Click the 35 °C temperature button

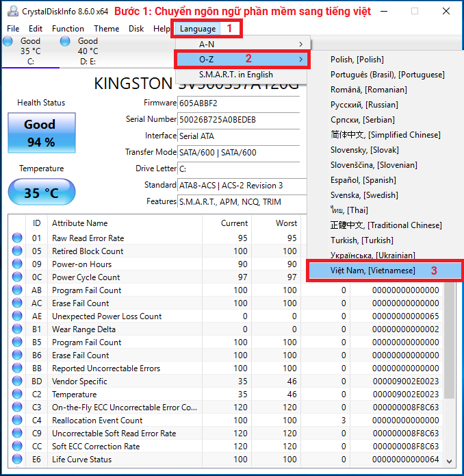(42, 192)
